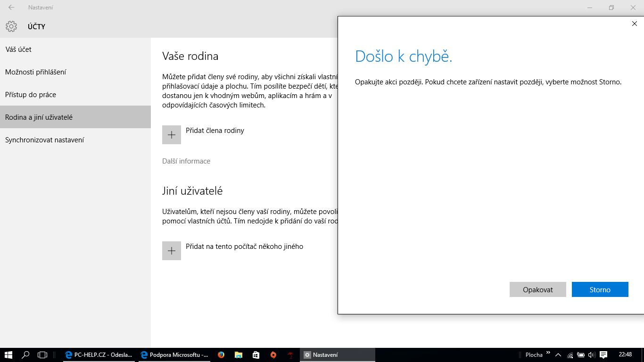Close the error dialog with X
The width and height of the screenshot is (644, 362).
(x=634, y=24)
